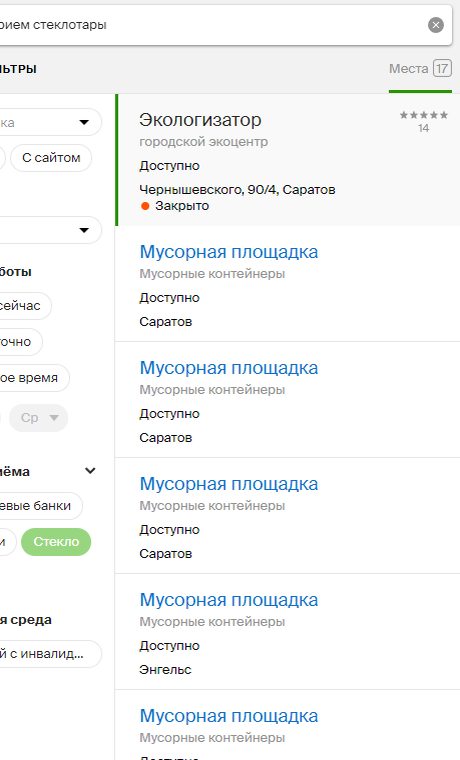Open the third 'Мусорная площадка' link
This screenshot has width=460, height=760.
click(229, 484)
